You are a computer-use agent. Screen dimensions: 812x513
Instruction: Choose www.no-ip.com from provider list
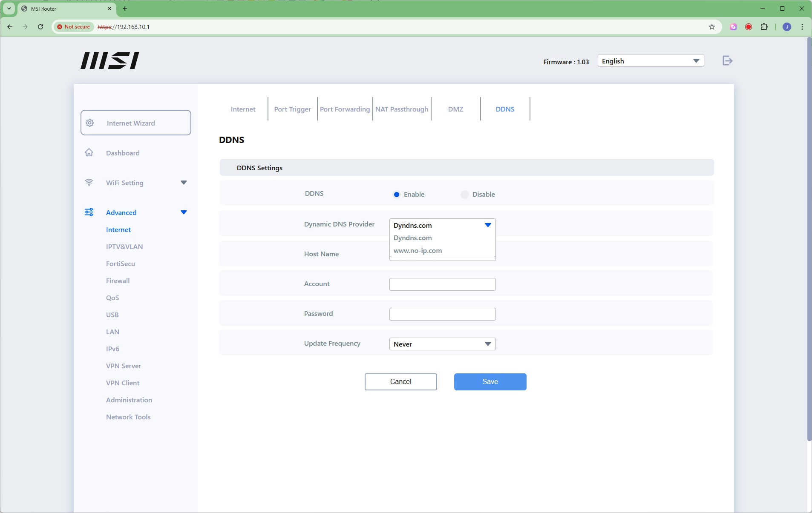pyautogui.click(x=418, y=251)
